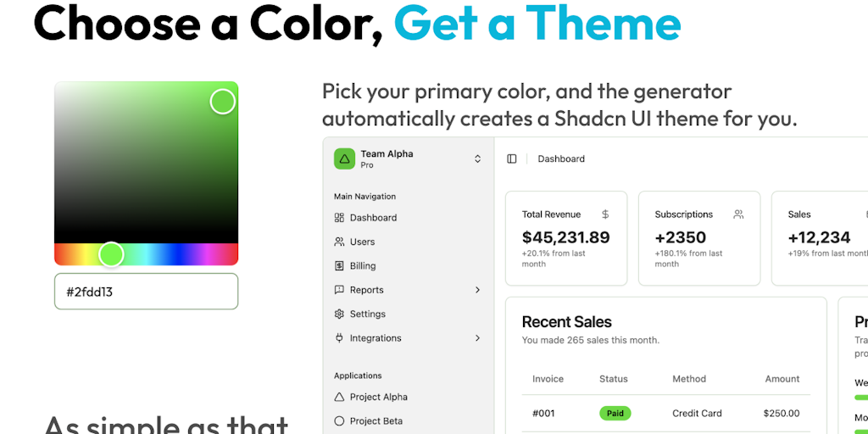Click the hex color input field

click(x=146, y=292)
